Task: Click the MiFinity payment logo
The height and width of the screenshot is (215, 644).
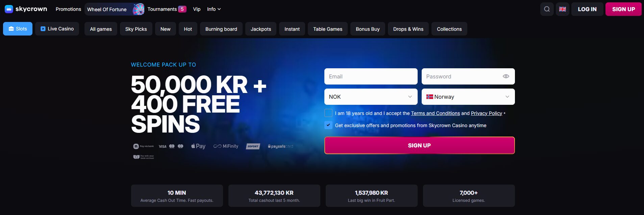Action: click(x=226, y=146)
